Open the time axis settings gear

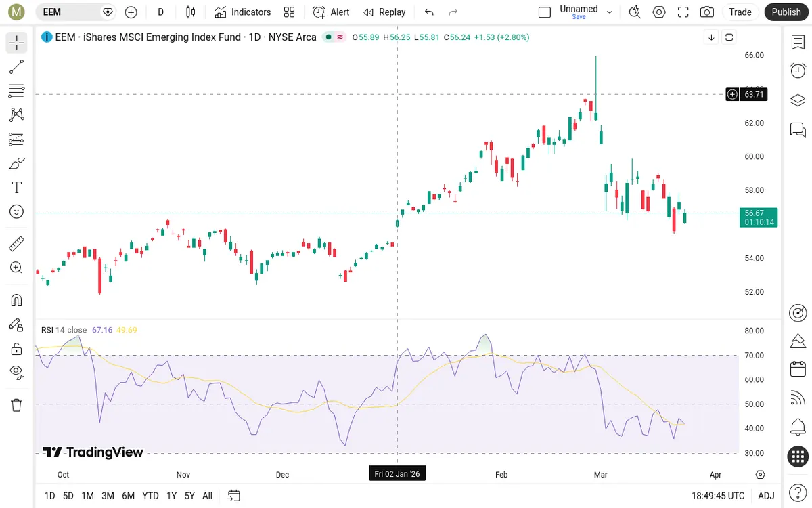[761, 475]
